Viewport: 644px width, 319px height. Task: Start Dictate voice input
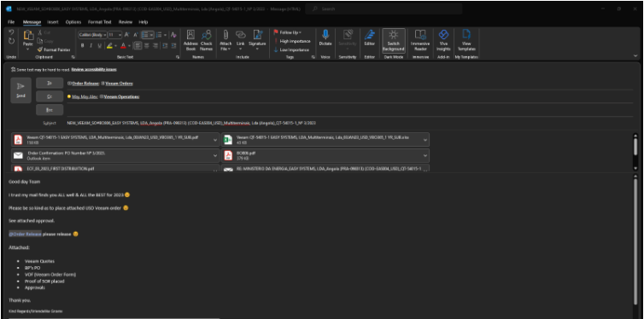(325, 38)
